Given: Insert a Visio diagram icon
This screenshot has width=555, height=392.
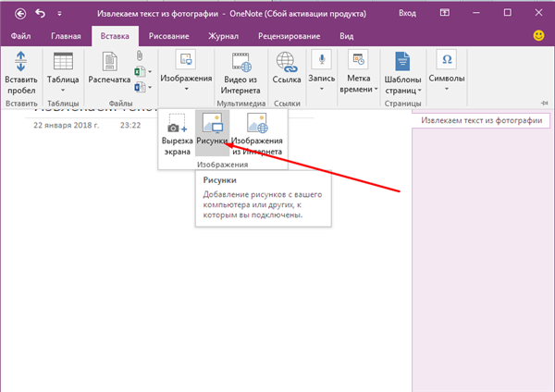Looking at the screenshot, I should pyautogui.click(x=140, y=87).
